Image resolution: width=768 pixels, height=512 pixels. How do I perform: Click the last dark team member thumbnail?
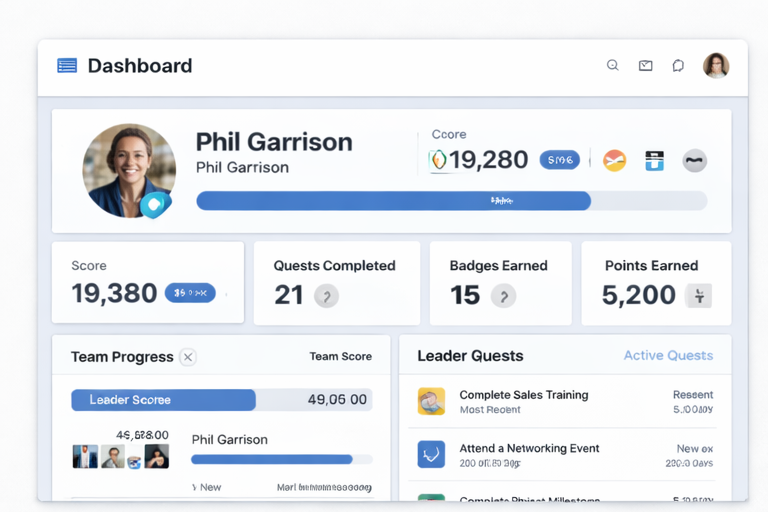[157, 456]
